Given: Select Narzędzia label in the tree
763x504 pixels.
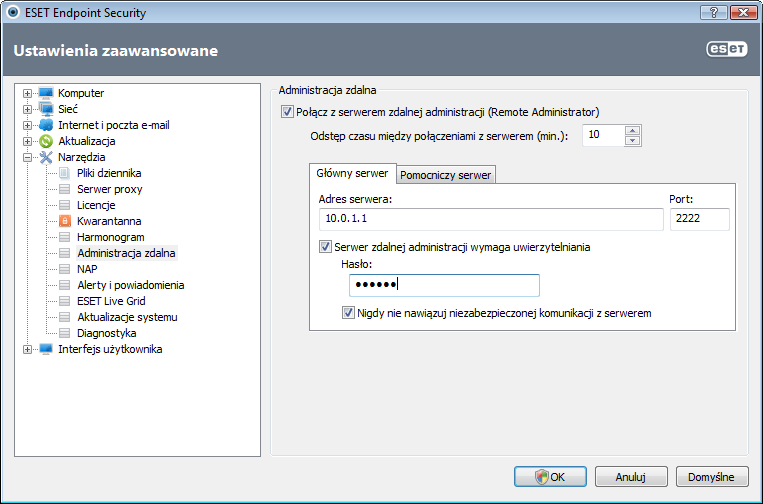Looking at the screenshot, I should pos(82,157).
